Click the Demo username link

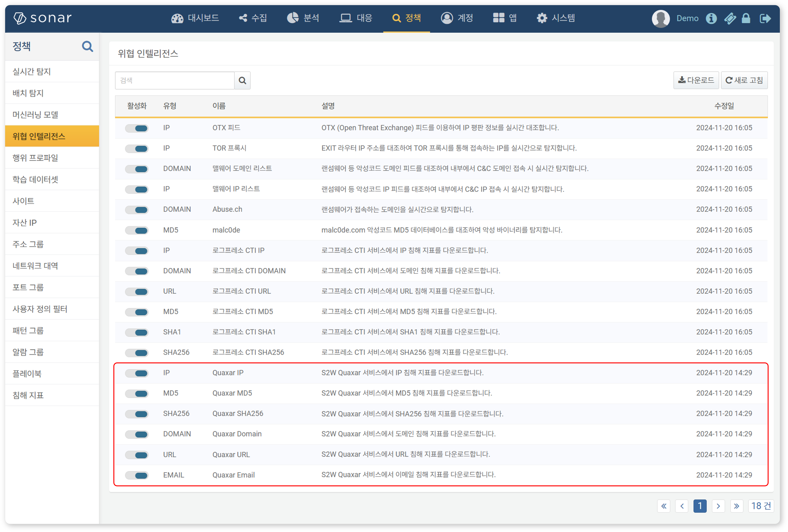[687, 18]
